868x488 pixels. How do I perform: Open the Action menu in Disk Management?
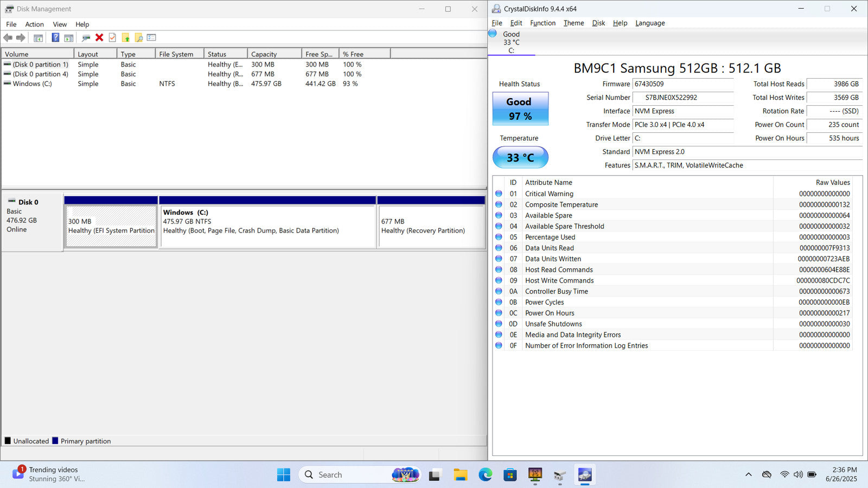34,24
